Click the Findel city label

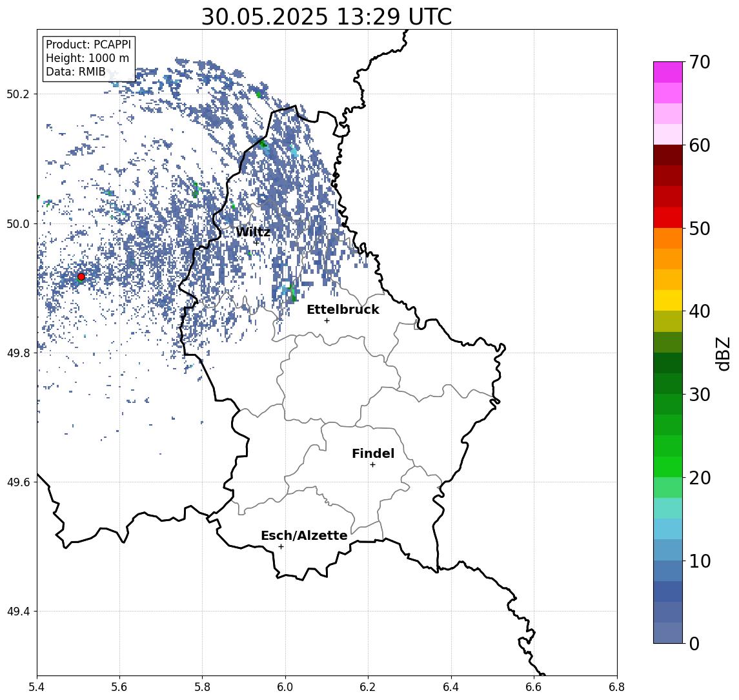373,453
